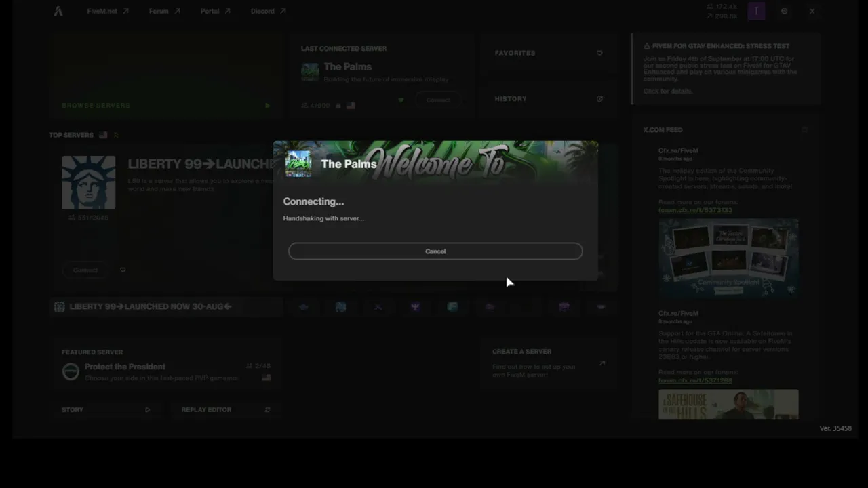The height and width of the screenshot is (488, 868).
Task: Open the Create a Server card
Action: tap(549, 363)
